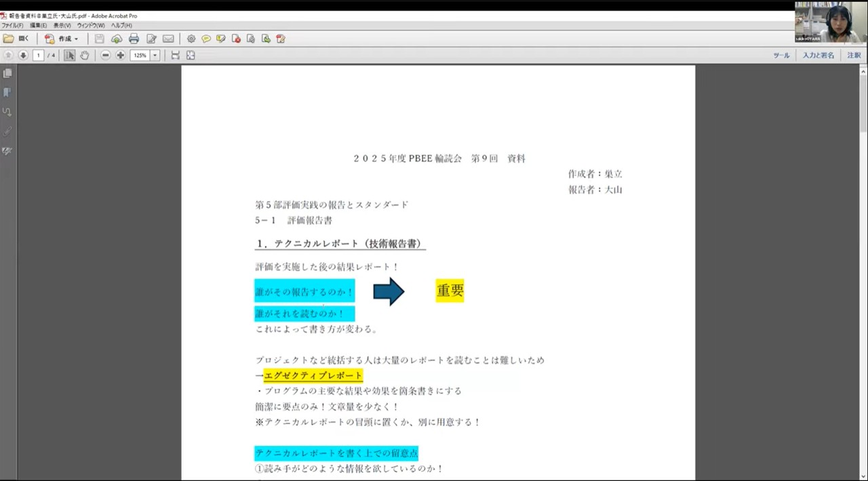The height and width of the screenshot is (481, 868).
Task: Activate the selection arrow tool
Action: coord(70,56)
